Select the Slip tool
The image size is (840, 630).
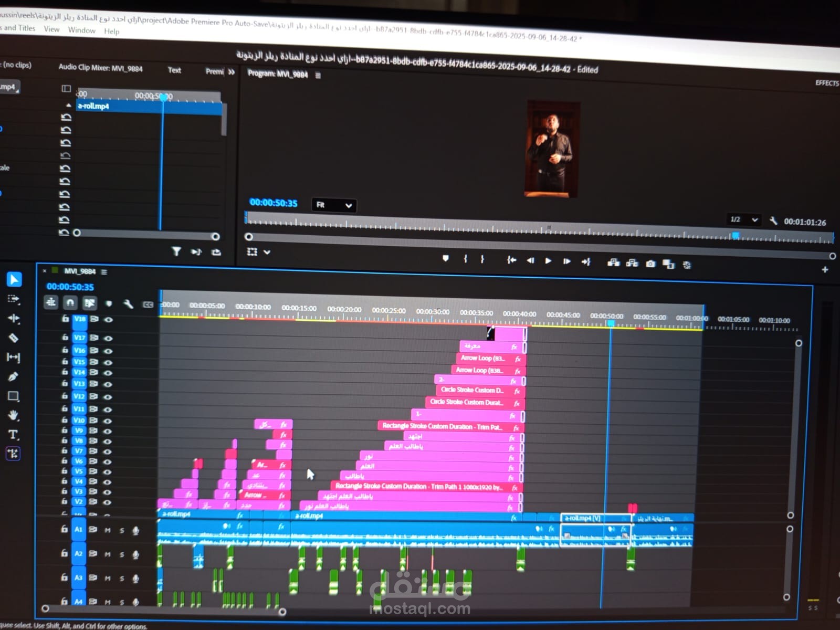(13, 358)
